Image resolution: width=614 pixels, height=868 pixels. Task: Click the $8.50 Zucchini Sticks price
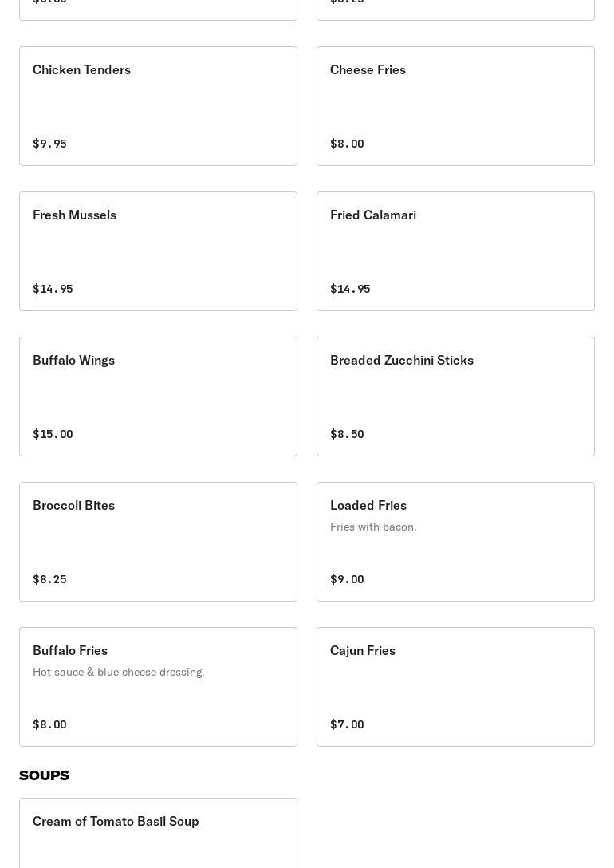tap(347, 434)
